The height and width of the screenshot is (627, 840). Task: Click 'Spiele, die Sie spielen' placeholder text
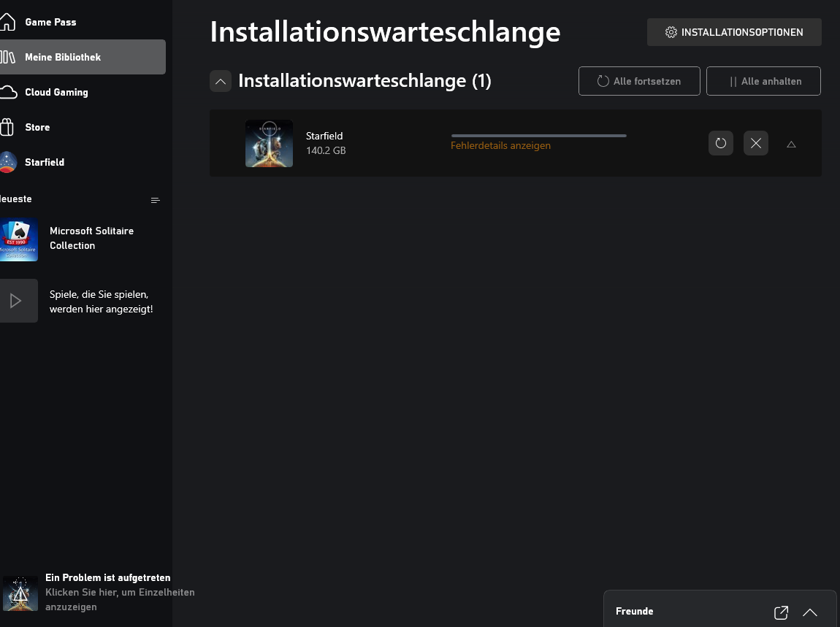[102, 301]
